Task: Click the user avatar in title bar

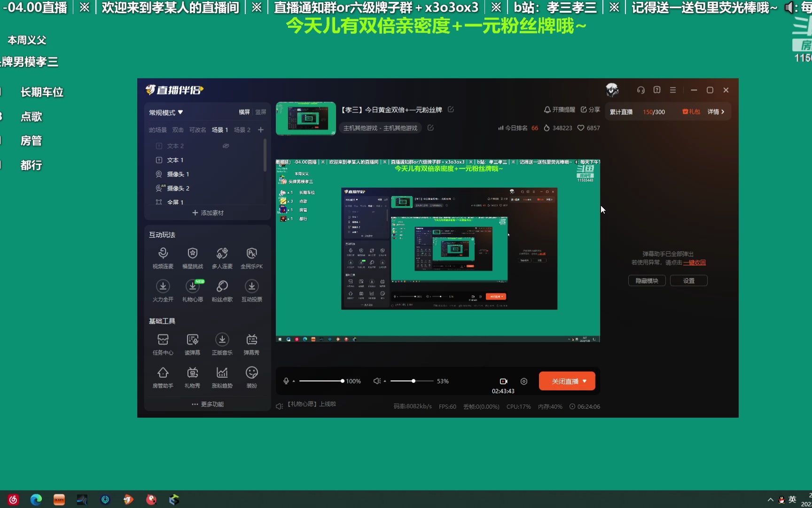Action: pos(612,89)
